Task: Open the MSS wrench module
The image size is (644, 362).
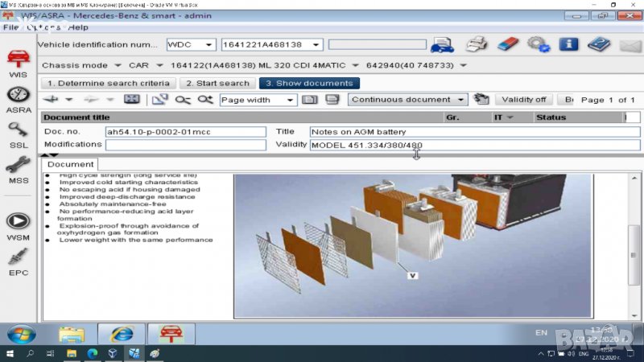Action: [x=18, y=171]
